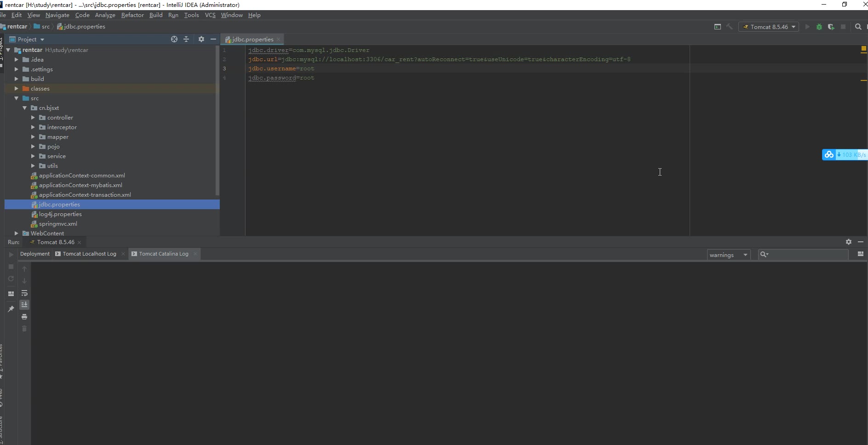Click the log search input field
Viewport: 868px width, 445px height.
[x=808, y=255]
